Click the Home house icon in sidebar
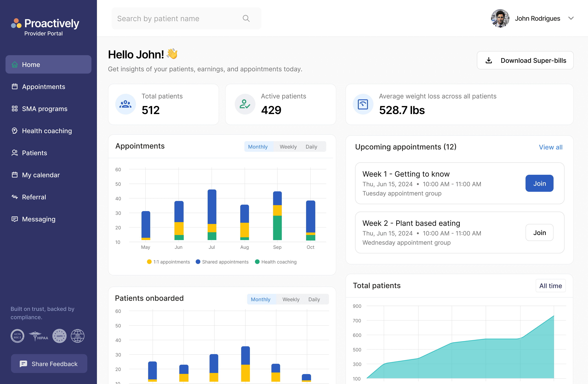The width and height of the screenshot is (588, 384). tap(15, 65)
